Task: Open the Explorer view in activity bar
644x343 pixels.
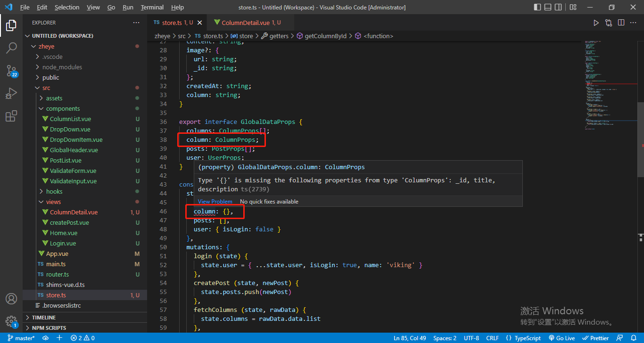Action: [11, 26]
